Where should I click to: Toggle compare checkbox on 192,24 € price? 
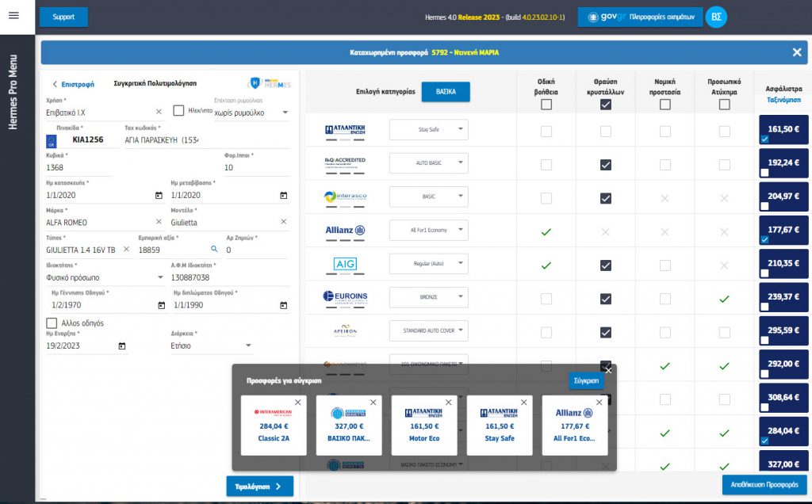[765, 172]
